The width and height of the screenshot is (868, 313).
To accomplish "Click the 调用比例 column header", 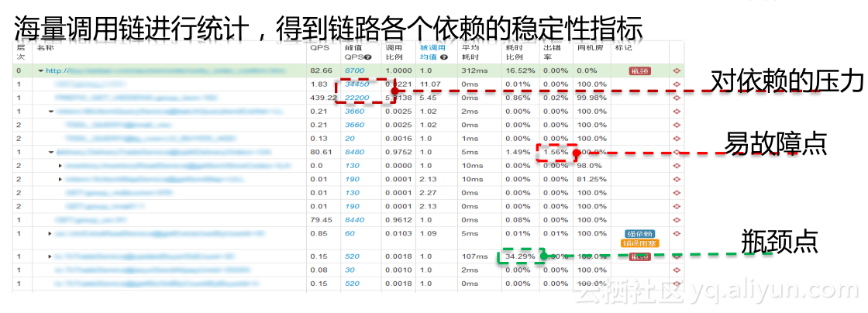I will coord(393,52).
